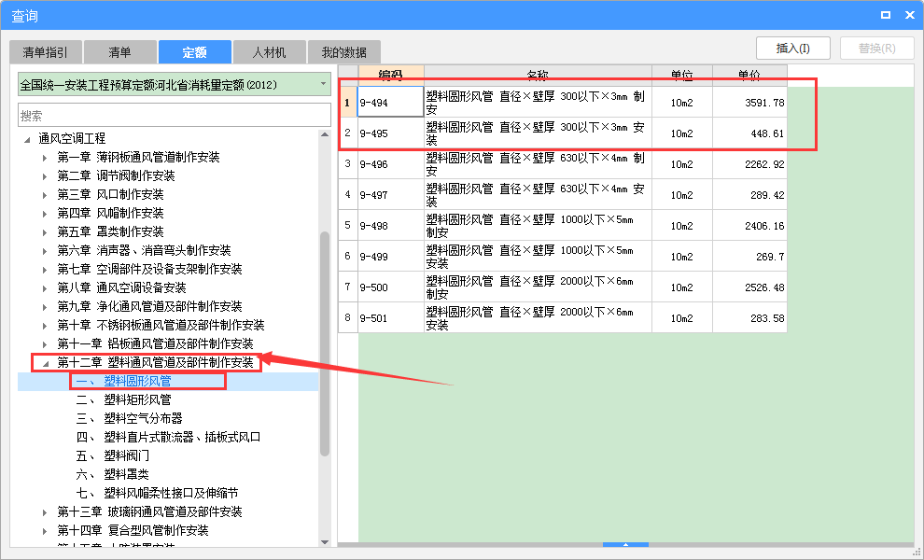The width and height of the screenshot is (924, 560).
Task: Expand 第二章 调节阀制作安装
Action: [45, 176]
